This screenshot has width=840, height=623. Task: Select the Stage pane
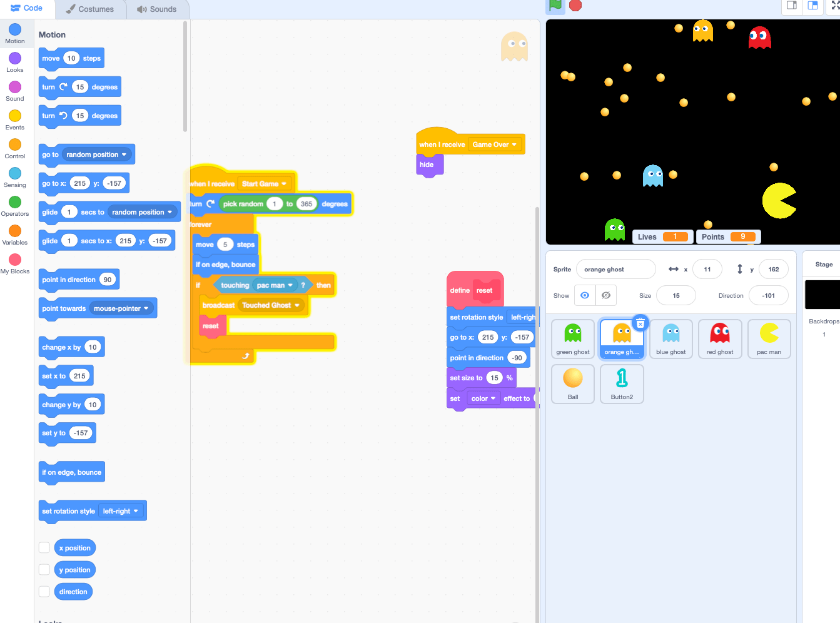tap(822, 438)
